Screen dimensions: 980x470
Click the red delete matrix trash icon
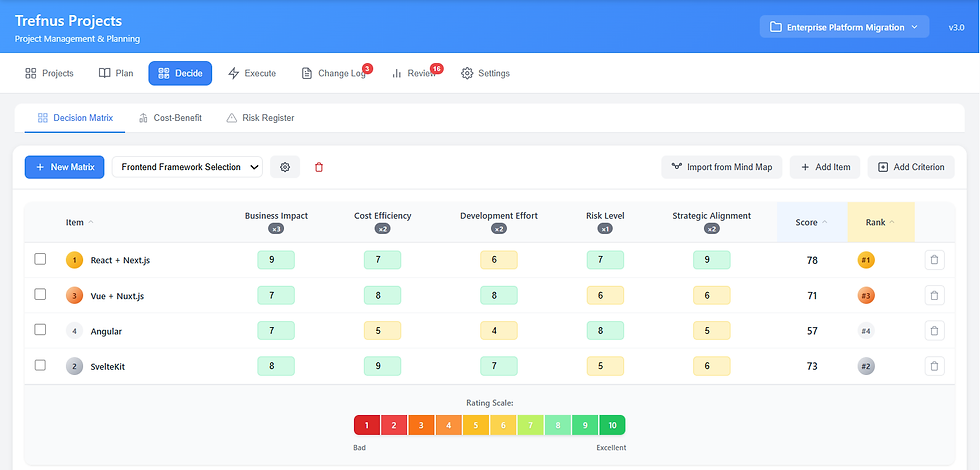point(319,167)
